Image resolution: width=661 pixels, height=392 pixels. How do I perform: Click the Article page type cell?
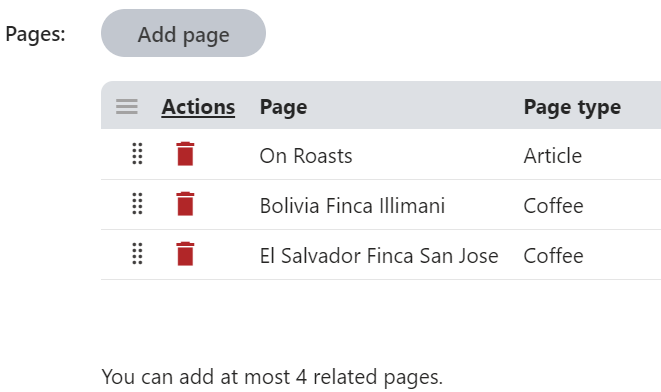point(553,156)
